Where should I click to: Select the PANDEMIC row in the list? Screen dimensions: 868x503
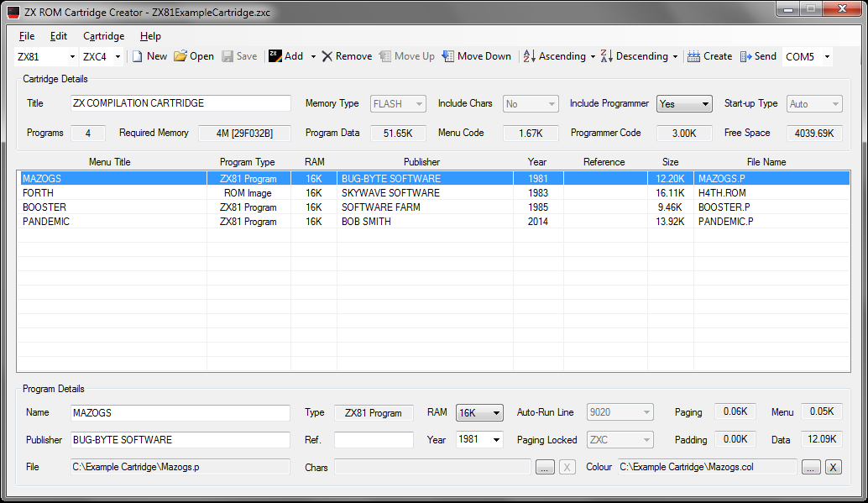click(x=433, y=222)
